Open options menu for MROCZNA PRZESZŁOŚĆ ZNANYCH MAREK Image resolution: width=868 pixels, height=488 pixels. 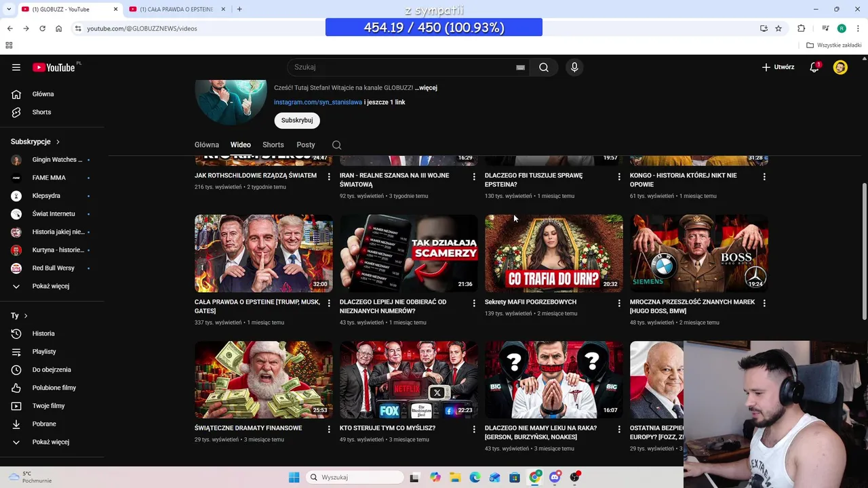tap(764, 303)
